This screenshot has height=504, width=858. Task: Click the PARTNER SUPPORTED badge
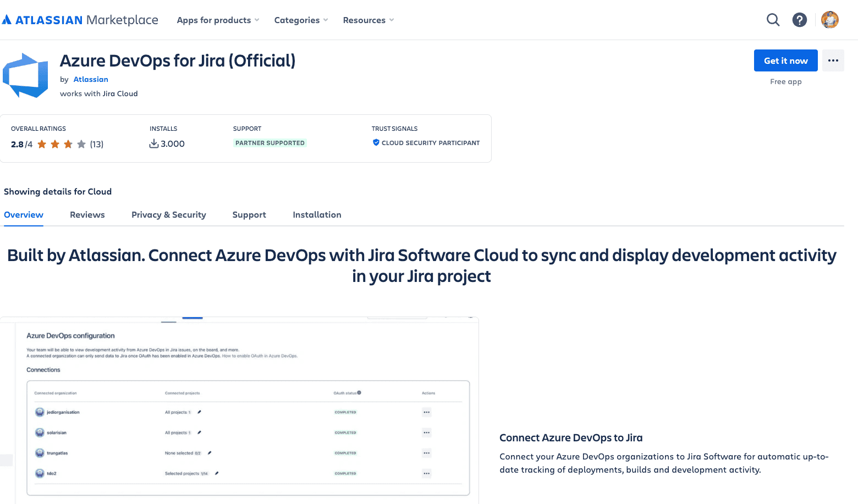coord(270,143)
